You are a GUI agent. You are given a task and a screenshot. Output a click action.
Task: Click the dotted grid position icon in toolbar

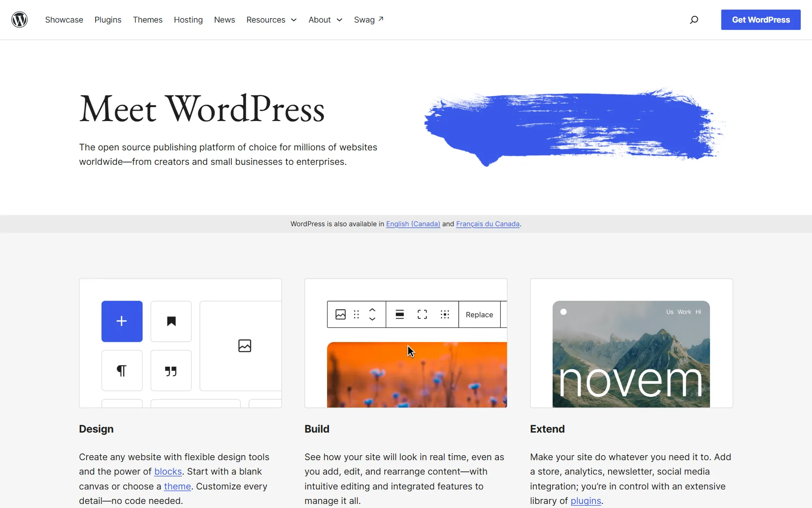(x=445, y=314)
